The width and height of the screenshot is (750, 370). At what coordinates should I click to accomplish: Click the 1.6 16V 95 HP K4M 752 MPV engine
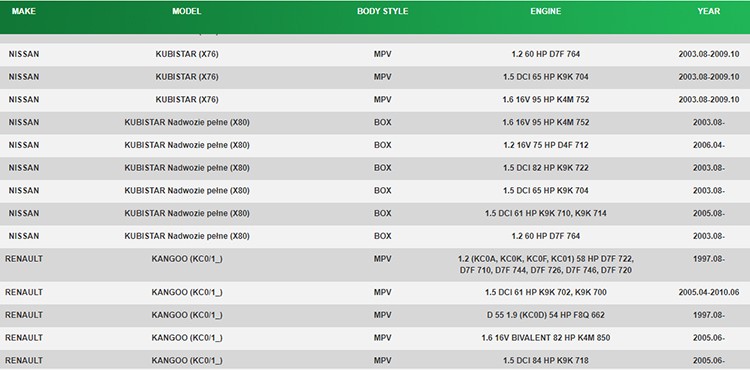[545, 100]
